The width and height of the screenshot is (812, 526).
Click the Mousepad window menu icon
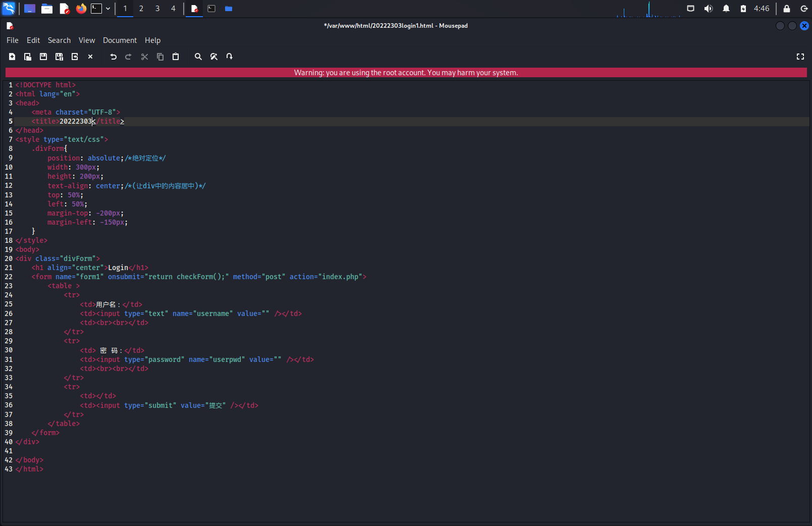click(10, 26)
